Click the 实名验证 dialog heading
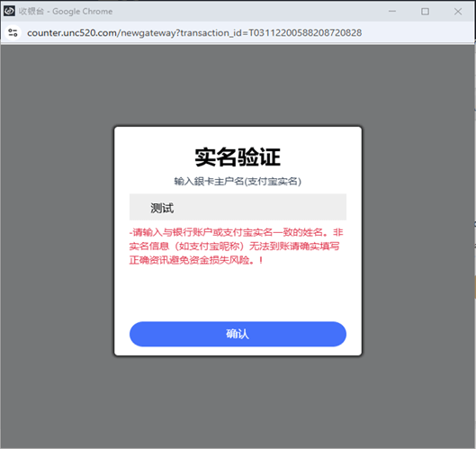Image resolution: width=476 pixels, height=449 pixels. (x=238, y=157)
